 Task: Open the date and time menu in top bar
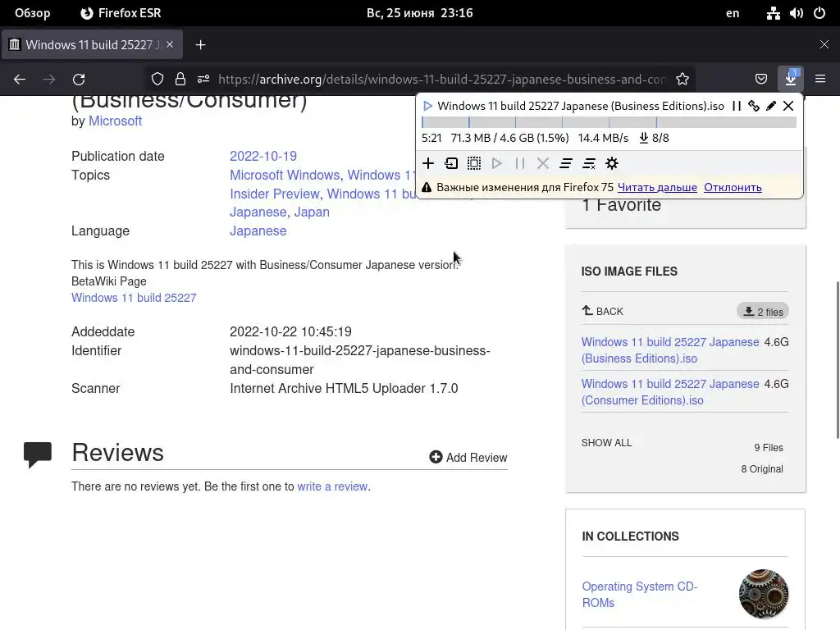click(x=419, y=13)
